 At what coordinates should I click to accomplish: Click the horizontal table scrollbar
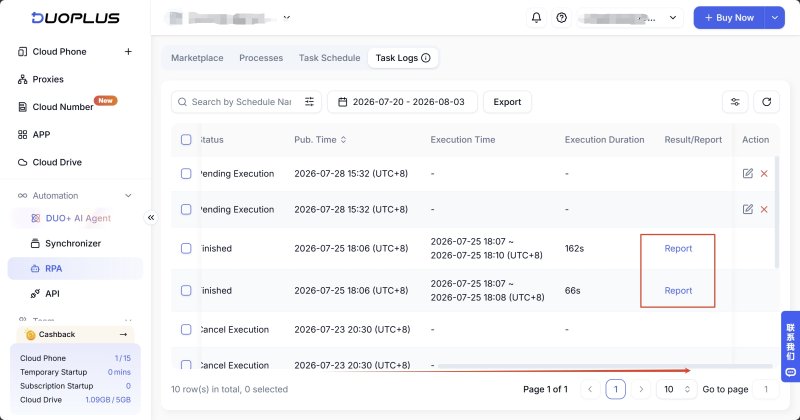605,366
